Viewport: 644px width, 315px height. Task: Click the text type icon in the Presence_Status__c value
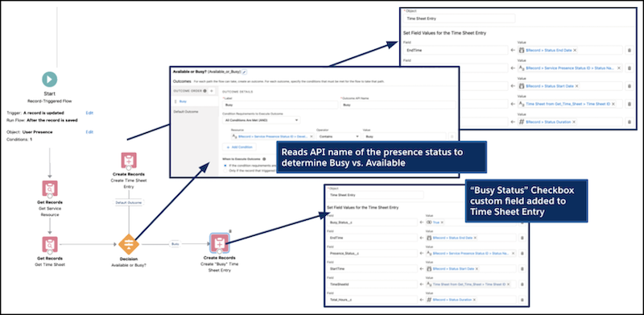[x=430, y=253]
